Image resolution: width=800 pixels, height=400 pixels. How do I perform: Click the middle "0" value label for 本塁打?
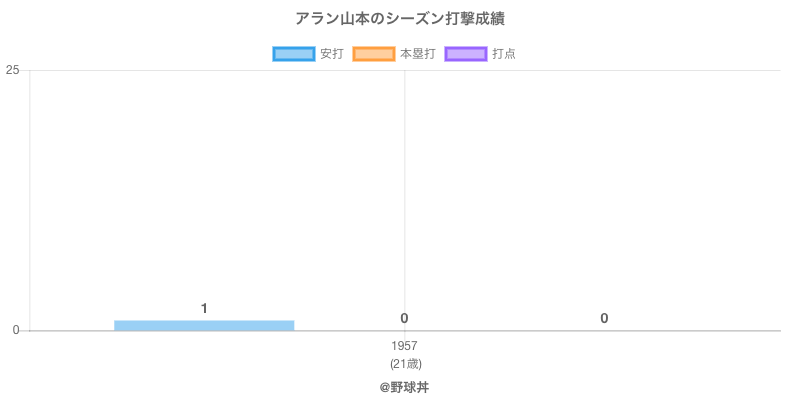[x=404, y=318]
